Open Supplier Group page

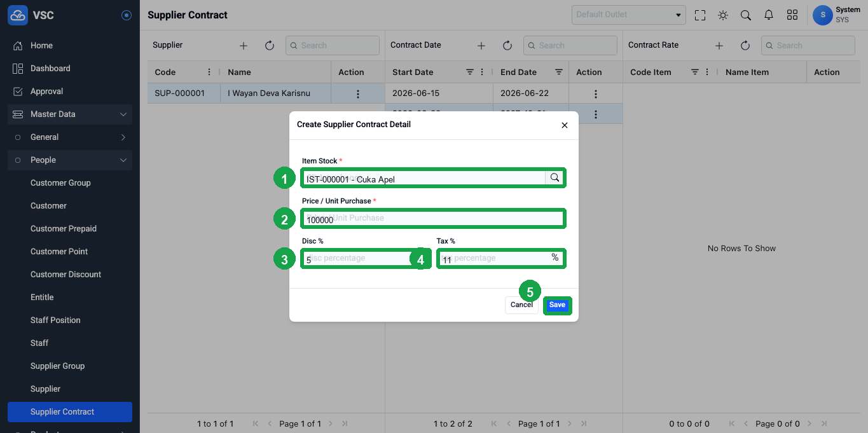click(70, 366)
